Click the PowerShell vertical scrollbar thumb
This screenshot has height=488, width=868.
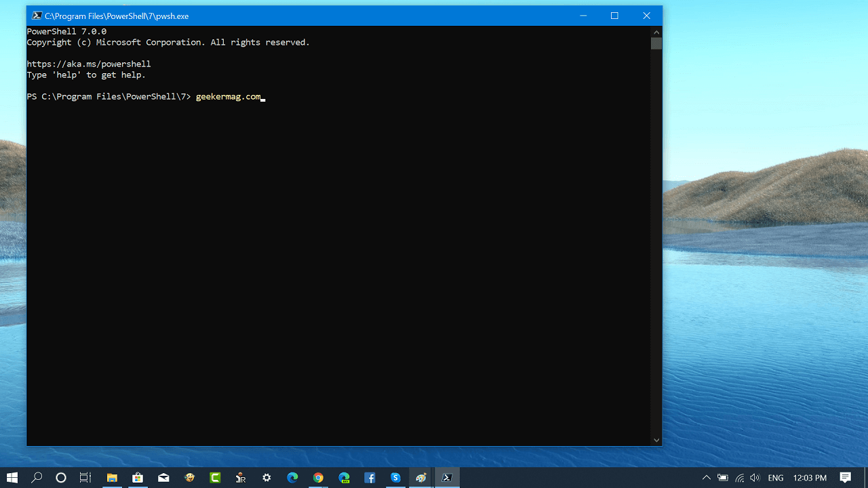(656, 43)
